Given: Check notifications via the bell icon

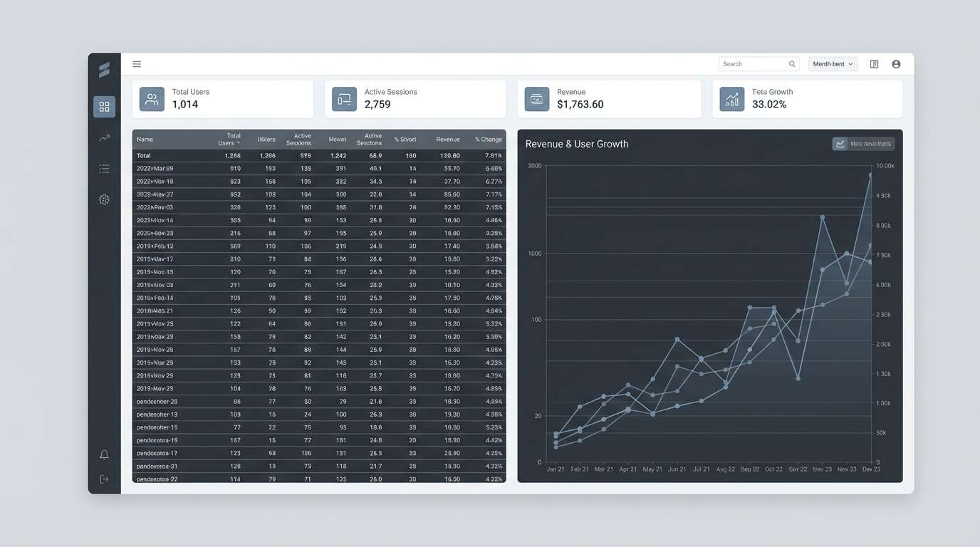Looking at the screenshot, I should click(104, 454).
